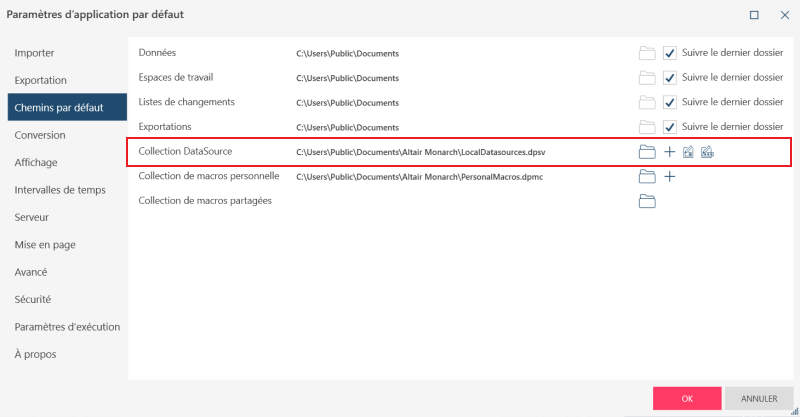Click plus icon in Collection DataSource row
The image size is (800, 417).
670,152
